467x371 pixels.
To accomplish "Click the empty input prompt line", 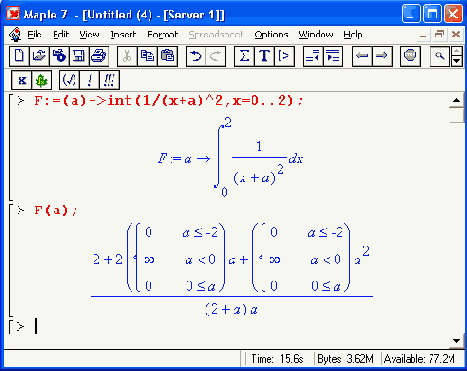I will point(233,326).
